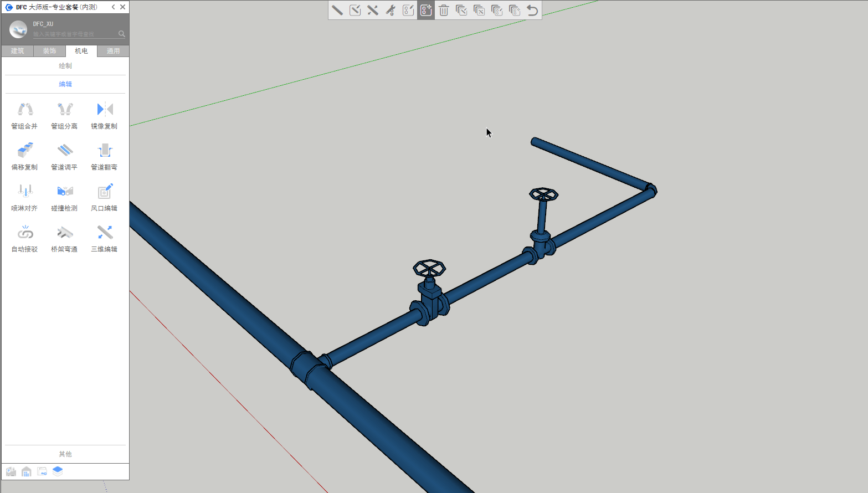Collapse the 编辑 section
The image size is (868, 493).
coord(65,84)
